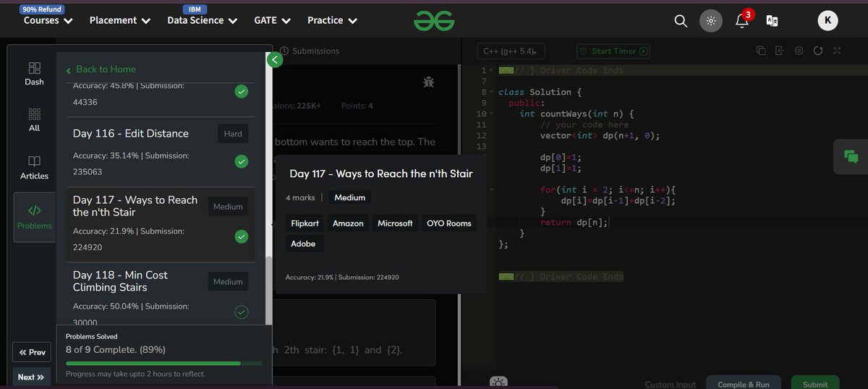Click the brightness icon at the editor bottom
The height and width of the screenshot is (389, 868).
pos(498,382)
